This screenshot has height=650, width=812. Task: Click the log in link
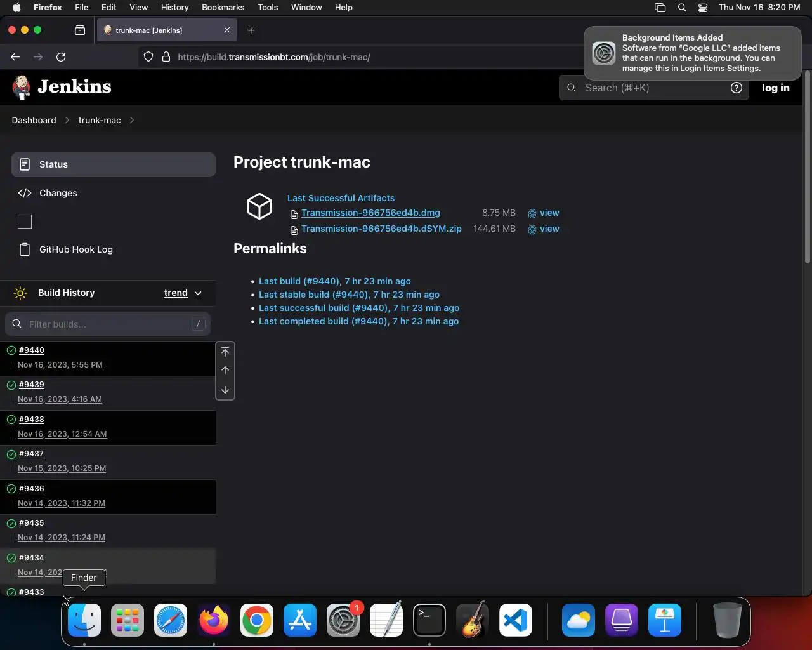776,88
